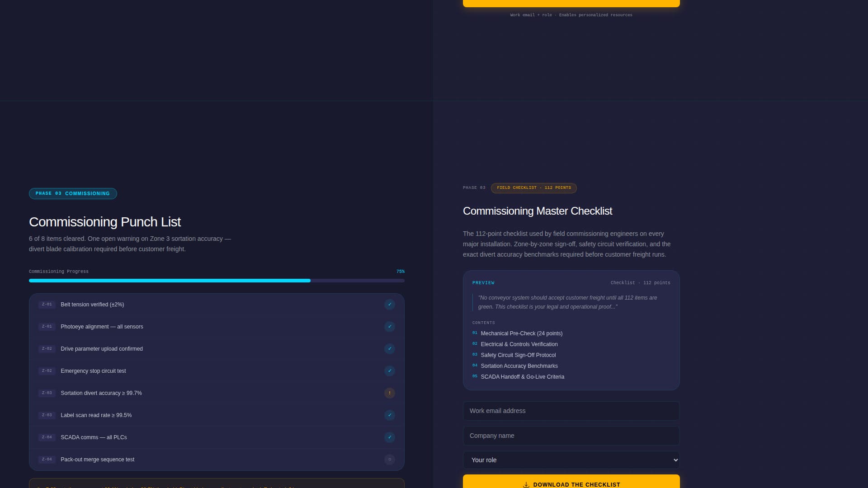The height and width of the screenshot is (488, 868).
Task: Click the Commissioning Punch List heading
Action: click(x=105, y=222)
